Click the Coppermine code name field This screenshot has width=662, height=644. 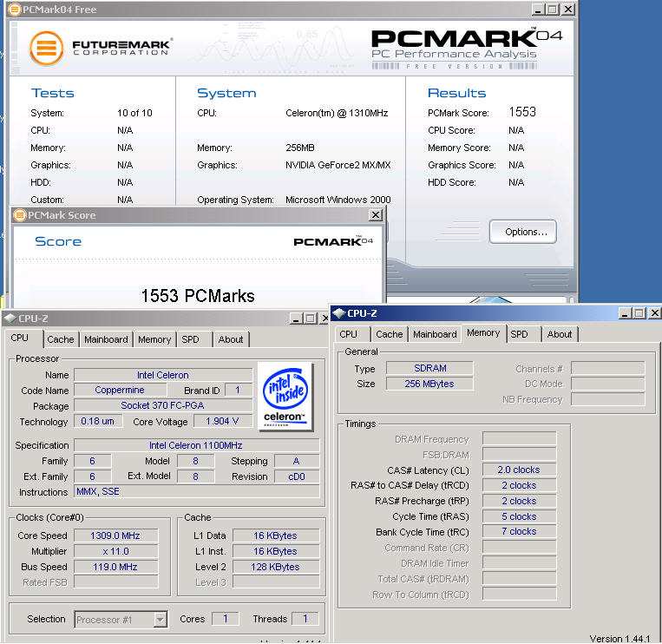(x=120, y=390)
